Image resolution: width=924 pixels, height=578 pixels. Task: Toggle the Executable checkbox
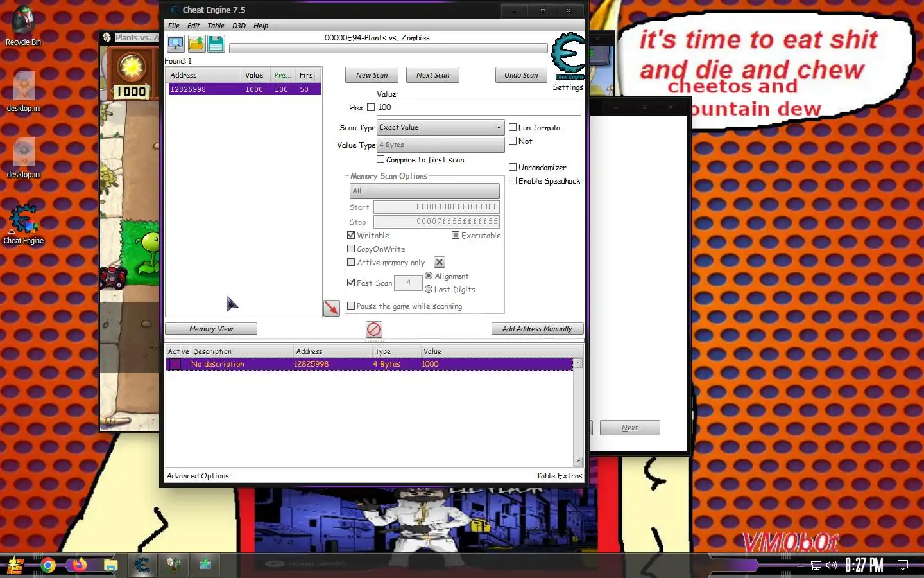pos(456,235)
